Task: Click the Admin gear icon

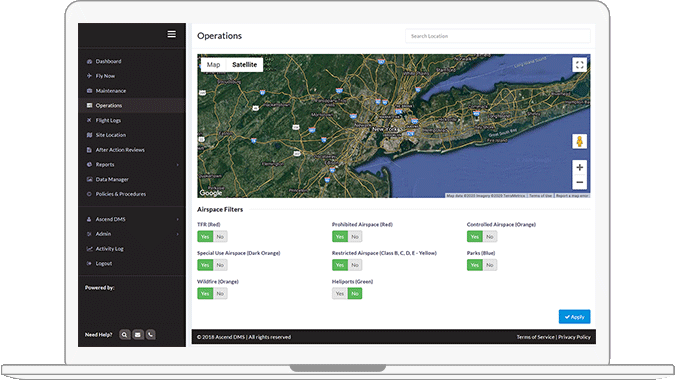Action: 90,234
